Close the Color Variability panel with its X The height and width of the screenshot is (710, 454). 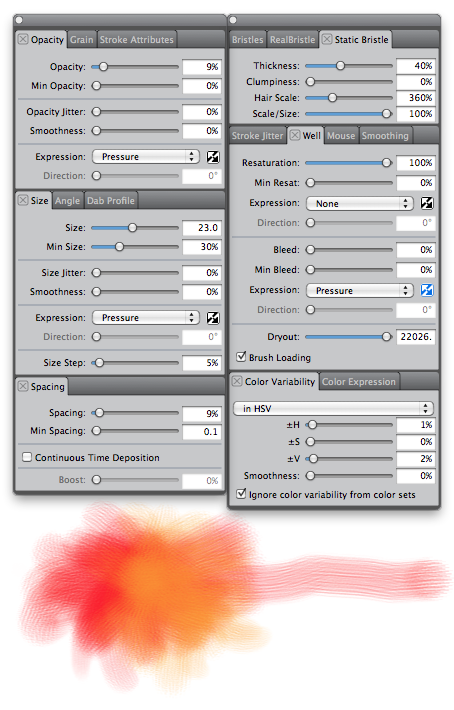(x=237, y=381)
